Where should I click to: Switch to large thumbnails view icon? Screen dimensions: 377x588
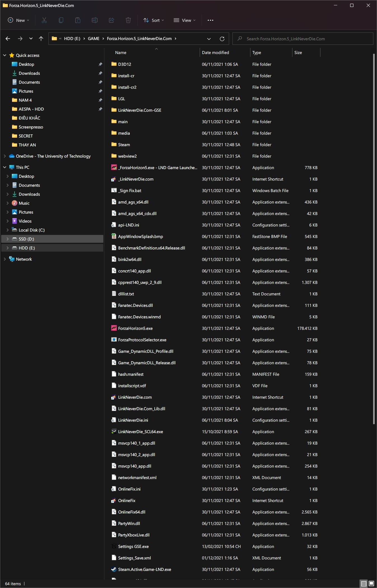pyautogui.click(x=371, y=584)
